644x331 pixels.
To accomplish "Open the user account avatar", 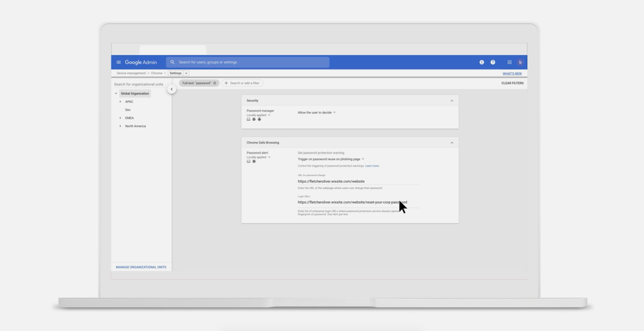I will (520, 62).
